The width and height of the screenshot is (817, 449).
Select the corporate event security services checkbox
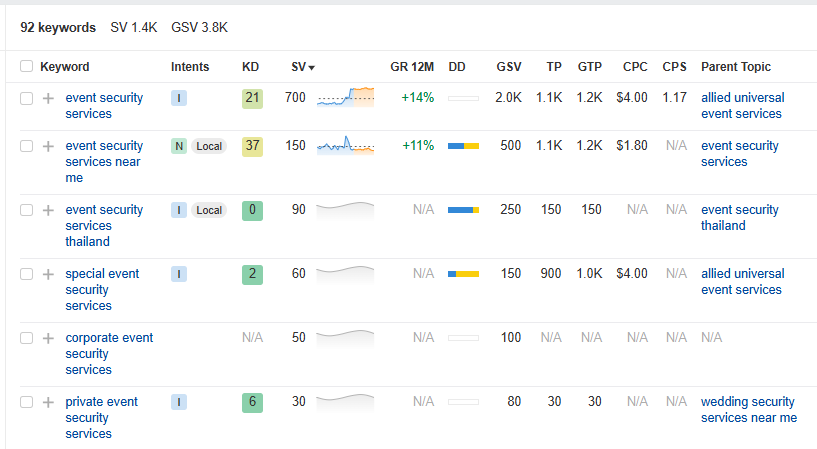tap(26, 339)
